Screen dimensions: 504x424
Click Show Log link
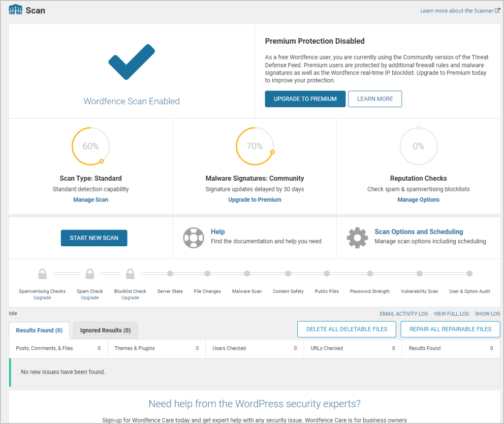pyautogui.click(x=487, y=314)
